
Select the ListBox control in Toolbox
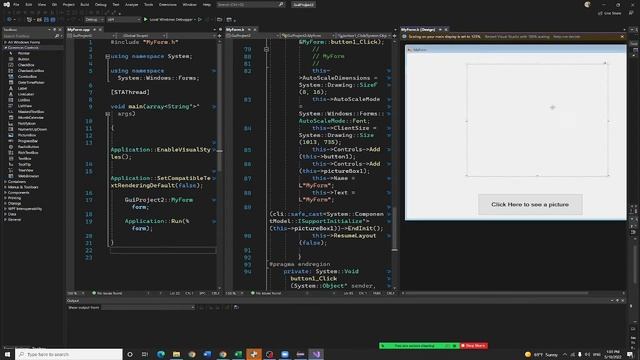(24, 100)
